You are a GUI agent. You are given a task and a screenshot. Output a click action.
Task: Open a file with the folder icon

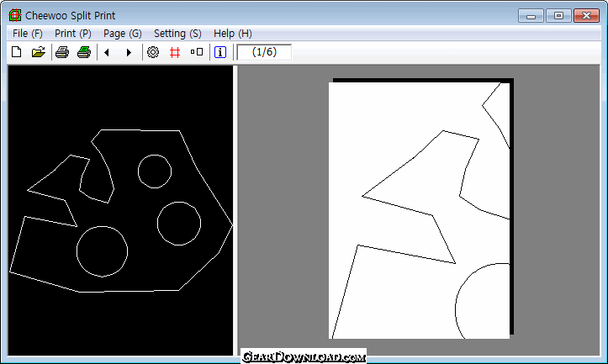38,52
